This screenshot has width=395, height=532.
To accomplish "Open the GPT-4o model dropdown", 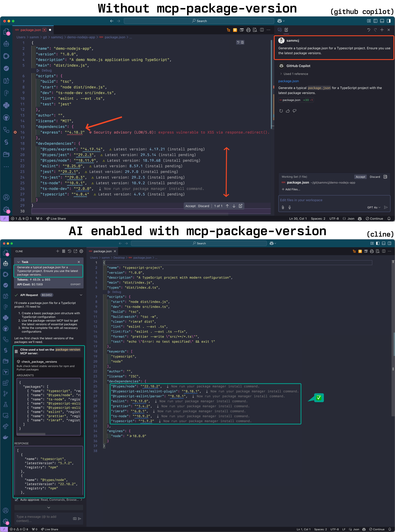I will click(374, 207).
